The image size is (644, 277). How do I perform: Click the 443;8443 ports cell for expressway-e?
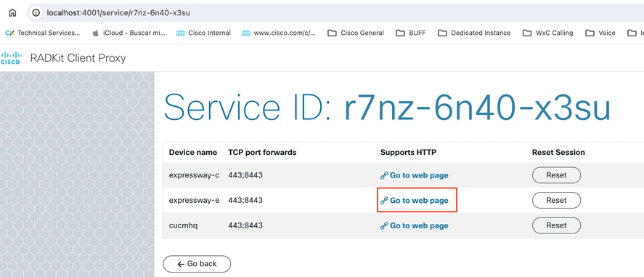click(245, 200)
